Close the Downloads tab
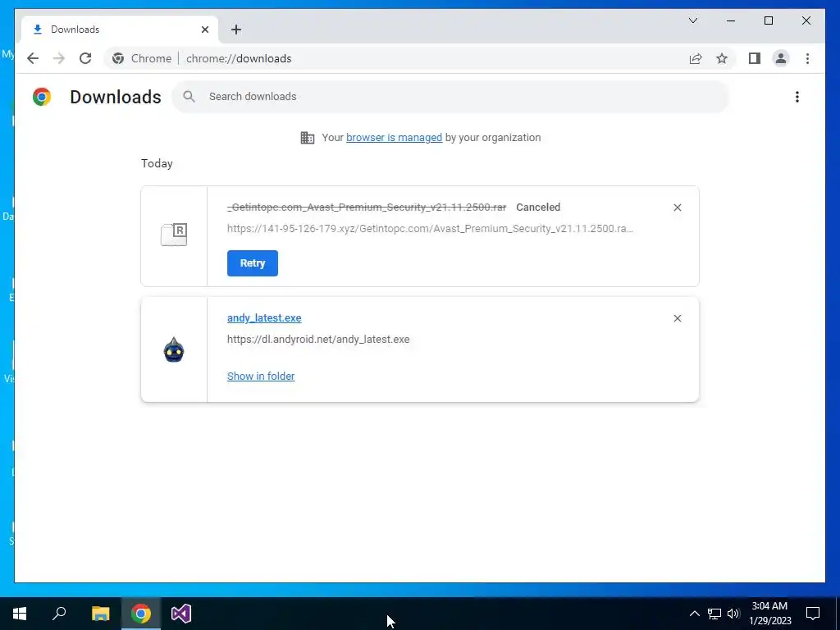The height and width of the screenshot is (630, 840). [204, 30]
